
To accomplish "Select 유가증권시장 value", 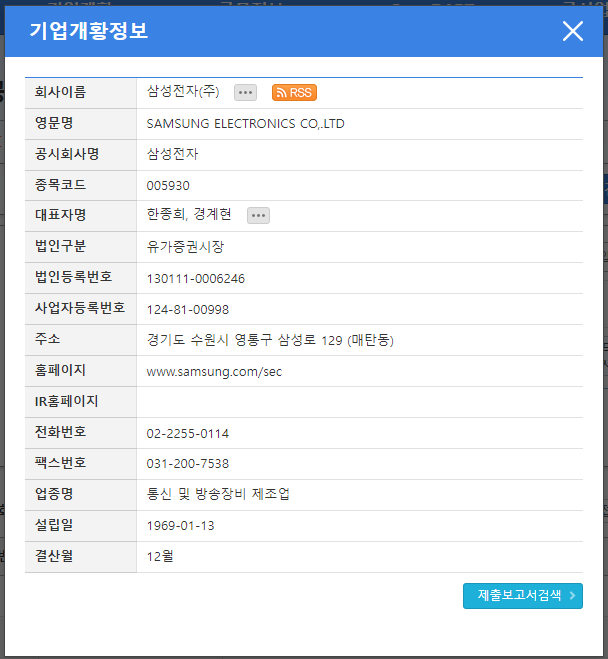I will point(185,246).
